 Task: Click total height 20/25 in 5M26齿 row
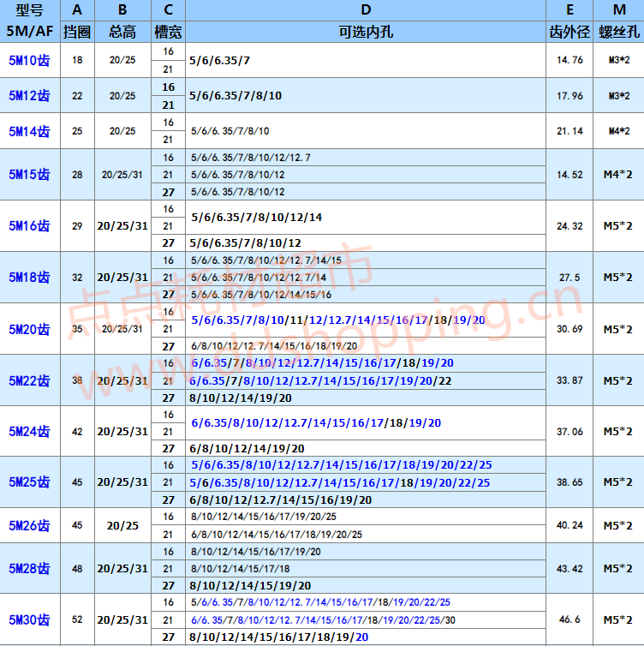tap(122, 526)
